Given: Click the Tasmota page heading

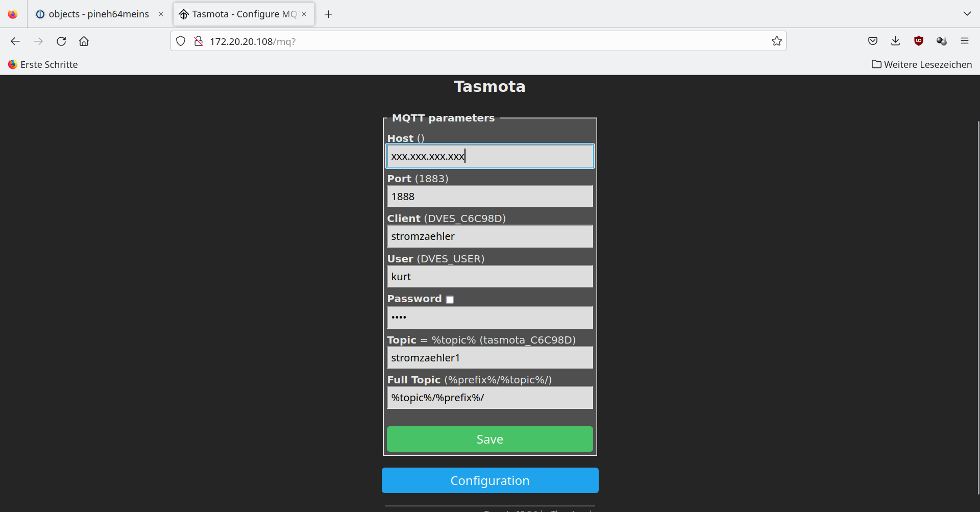Looking at the screenshot, I should 490,86.
